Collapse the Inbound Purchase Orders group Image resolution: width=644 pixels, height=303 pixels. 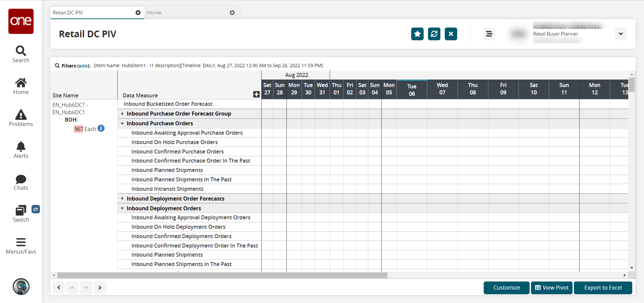pos(122,124)
